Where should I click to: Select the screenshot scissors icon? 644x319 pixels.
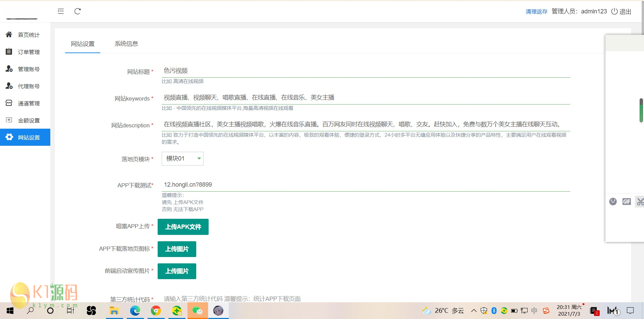pos(640,201)
